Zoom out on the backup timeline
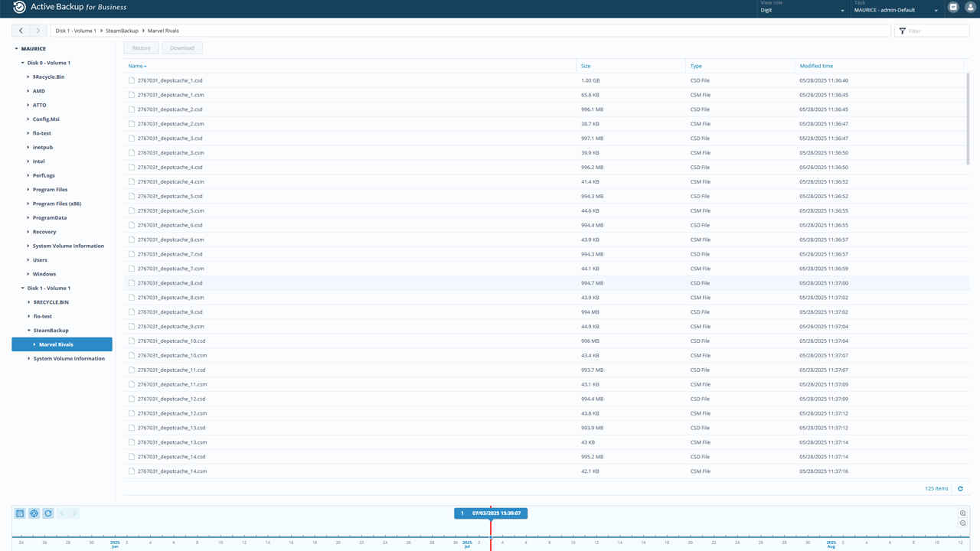 [x=962, y=523]
